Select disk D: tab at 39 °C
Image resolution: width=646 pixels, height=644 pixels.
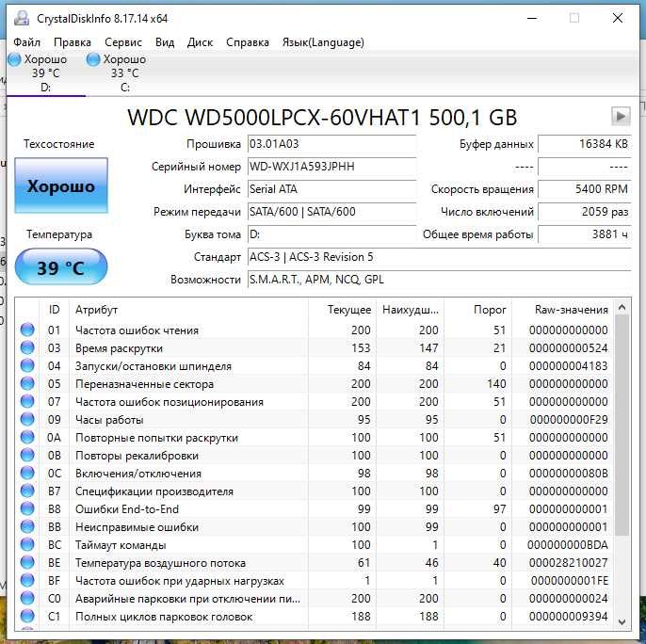[x=46, y=73]
